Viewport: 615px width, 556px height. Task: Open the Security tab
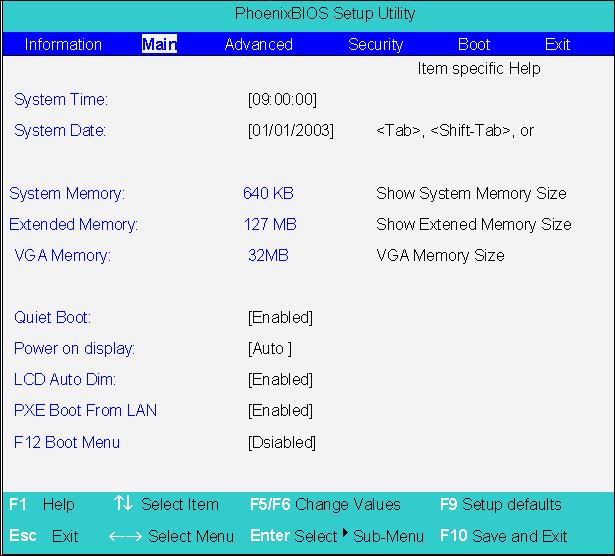375,44
